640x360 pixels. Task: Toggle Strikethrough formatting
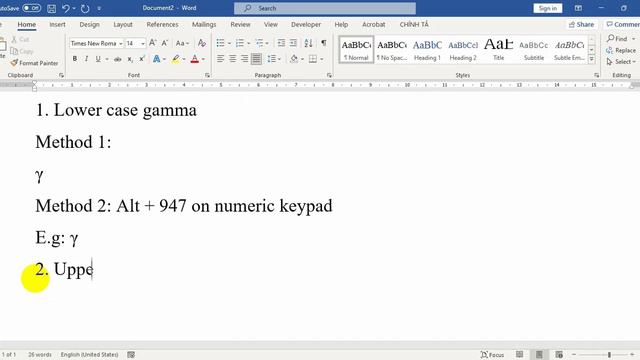click(x=118, y=59)
